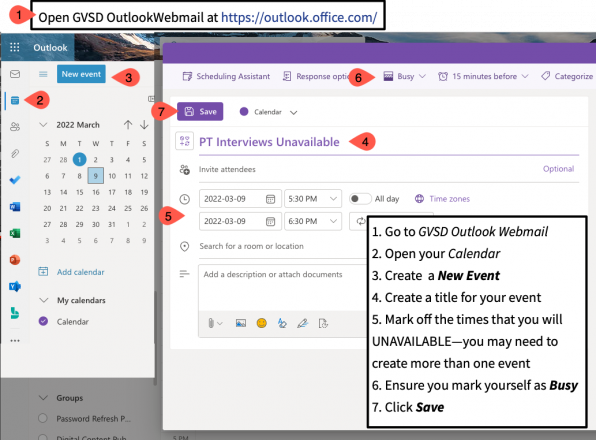Open text formatting options icon

point(282,323)
